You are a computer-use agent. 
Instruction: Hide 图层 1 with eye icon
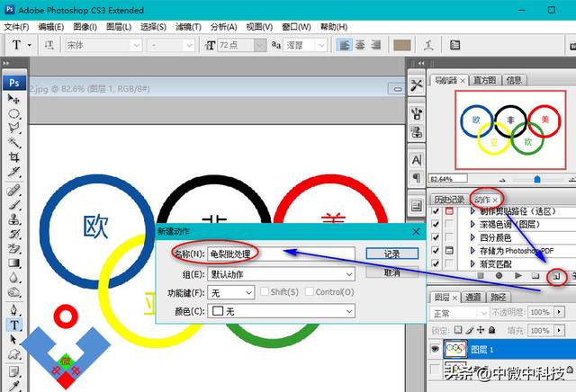tap(435, 349)
